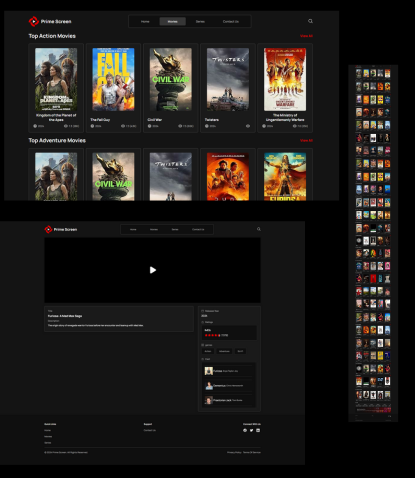Open the Civil War poster in Top Adventure Movies
Image resolution: width=415 pixels, height=478 pixels.
tap(113, 177)
